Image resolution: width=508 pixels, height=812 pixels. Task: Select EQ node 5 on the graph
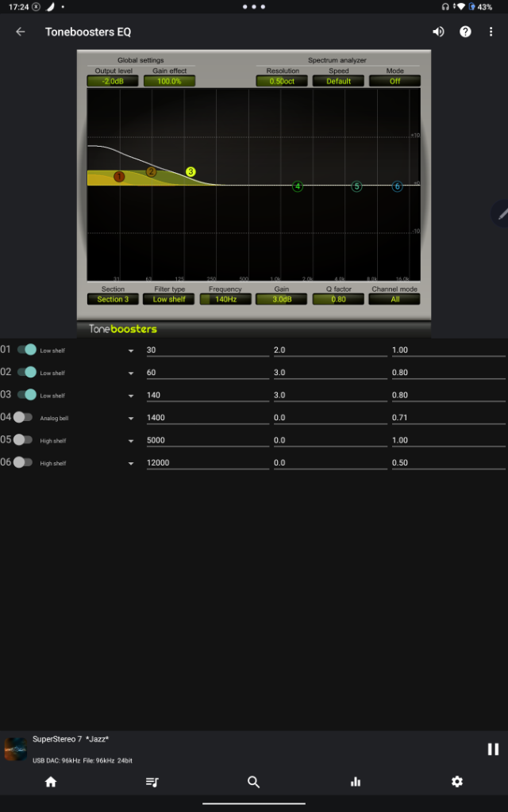[356, 186]
